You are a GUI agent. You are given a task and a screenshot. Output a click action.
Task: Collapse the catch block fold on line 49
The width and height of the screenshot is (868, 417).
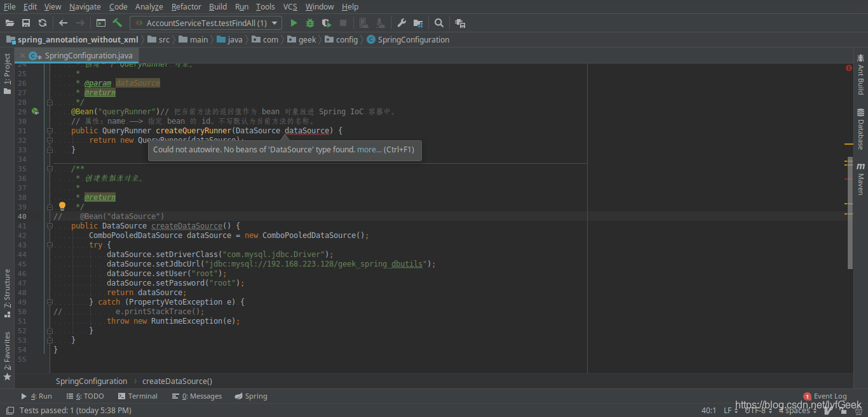point(50,302)
